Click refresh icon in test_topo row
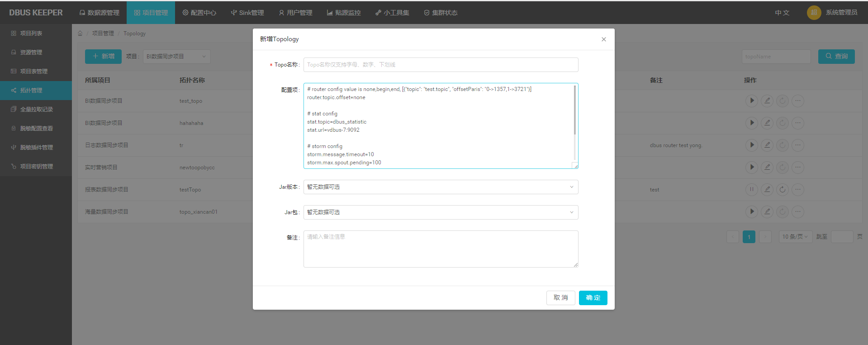This screenshot has height=345, width=868. (x=783, y=101)
